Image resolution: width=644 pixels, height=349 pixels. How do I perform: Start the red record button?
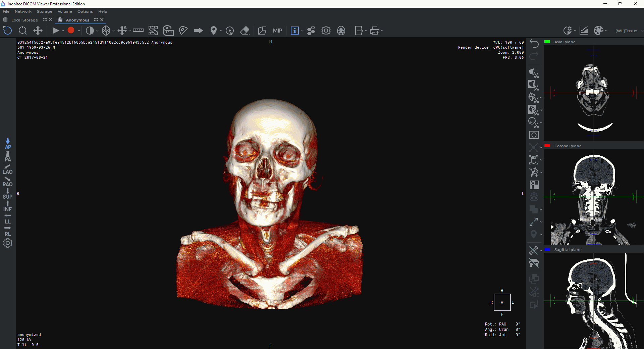pos(71,30)
